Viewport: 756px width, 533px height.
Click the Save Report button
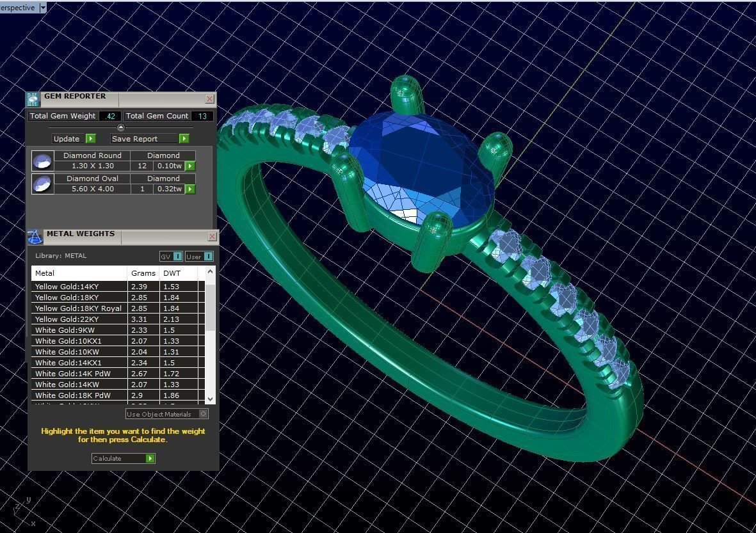(149, 139)
